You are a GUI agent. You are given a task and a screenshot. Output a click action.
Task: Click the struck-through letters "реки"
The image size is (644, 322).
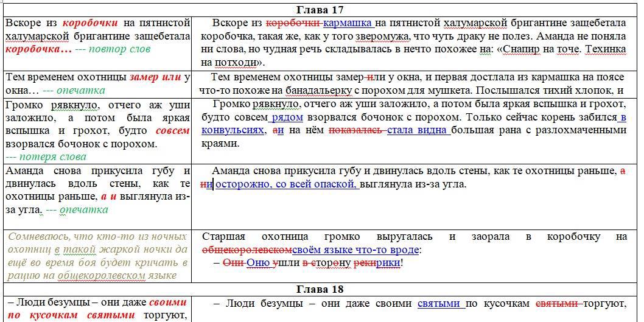click(366, 264)
